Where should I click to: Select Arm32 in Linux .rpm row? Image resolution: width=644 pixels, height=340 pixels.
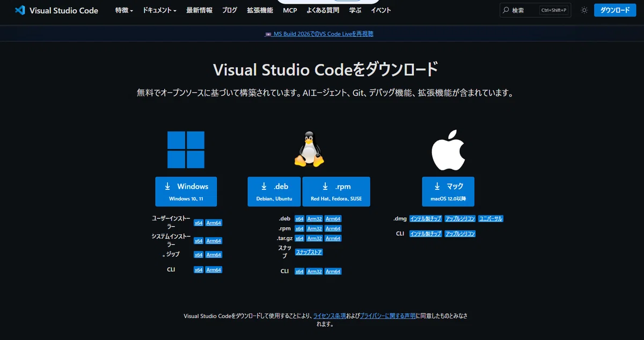tap(314, 228)
